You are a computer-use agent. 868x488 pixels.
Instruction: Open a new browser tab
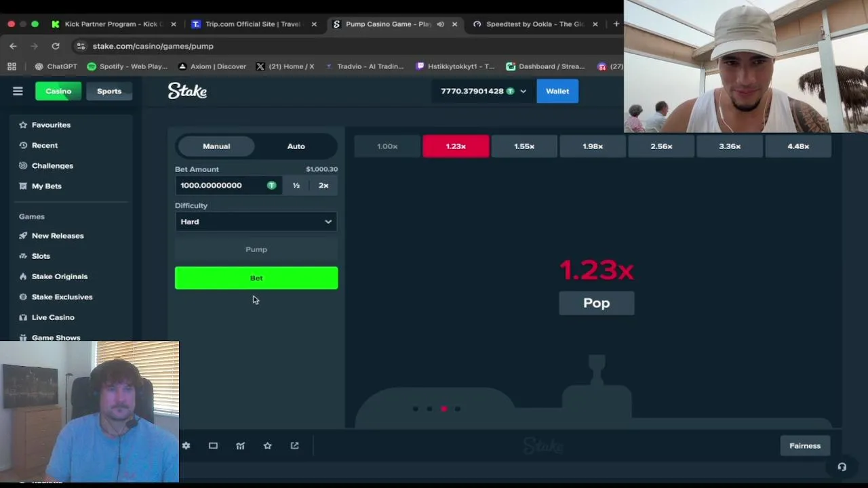pos(616,24)
